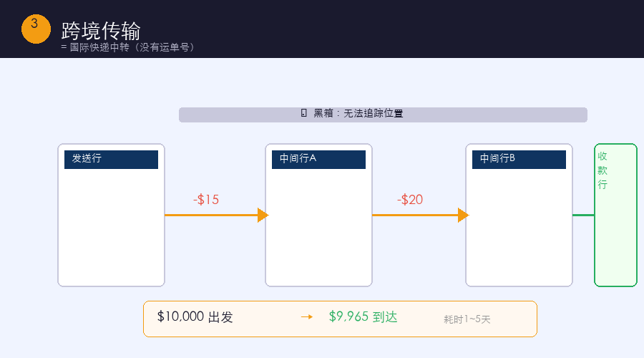Click the 黑箱：无法追踪位置 gray banner
The width and height of the screenshot is (644, 358).
pyautogui.click(x=383, y=115)
